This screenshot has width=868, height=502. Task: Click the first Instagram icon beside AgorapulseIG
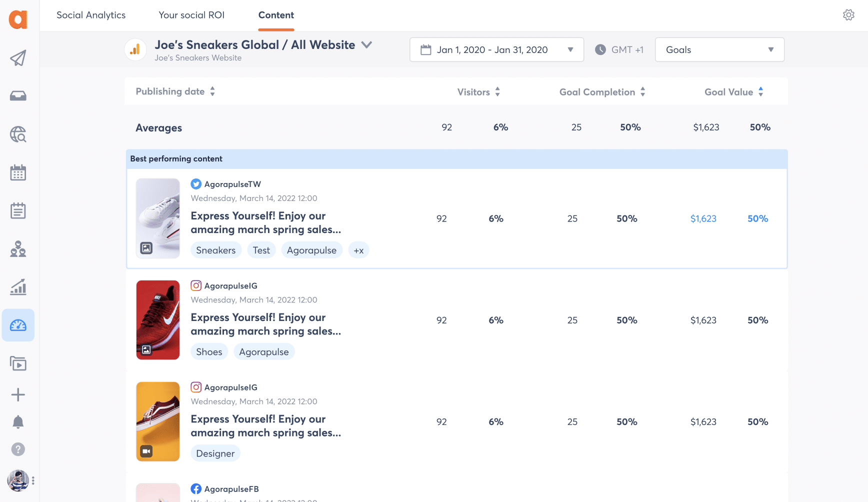click(x=196, y=285)
